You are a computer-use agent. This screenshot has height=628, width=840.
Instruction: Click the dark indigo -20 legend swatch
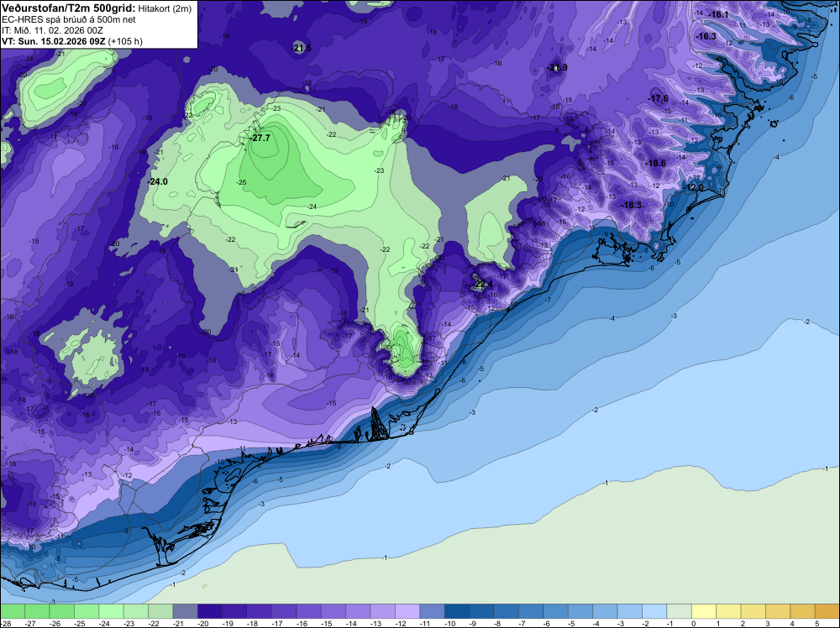210,611
